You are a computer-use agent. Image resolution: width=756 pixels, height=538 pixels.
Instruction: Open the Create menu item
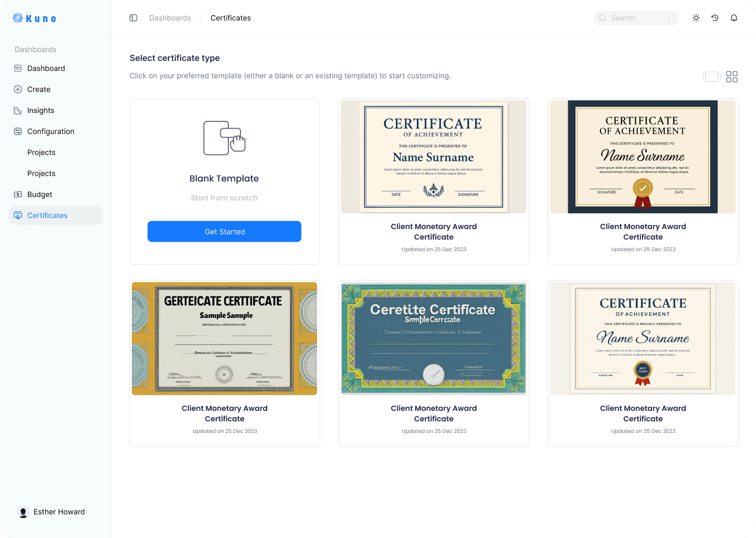[56, 89]
